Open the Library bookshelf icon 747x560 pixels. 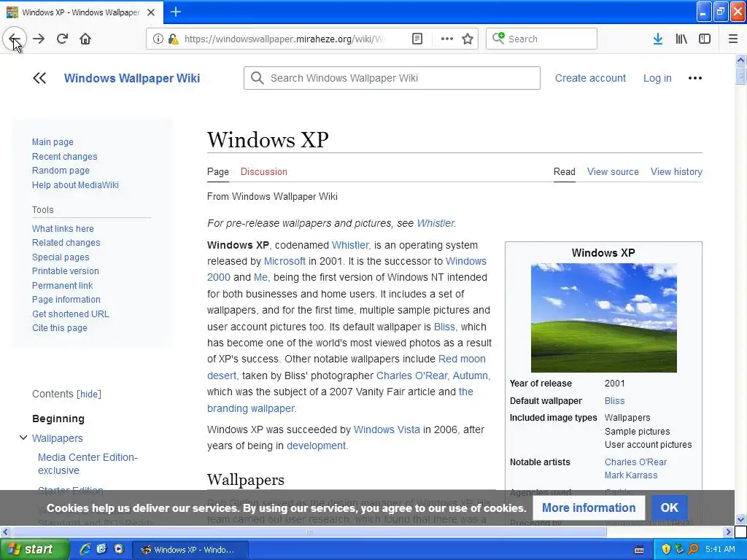pos(681,39)
